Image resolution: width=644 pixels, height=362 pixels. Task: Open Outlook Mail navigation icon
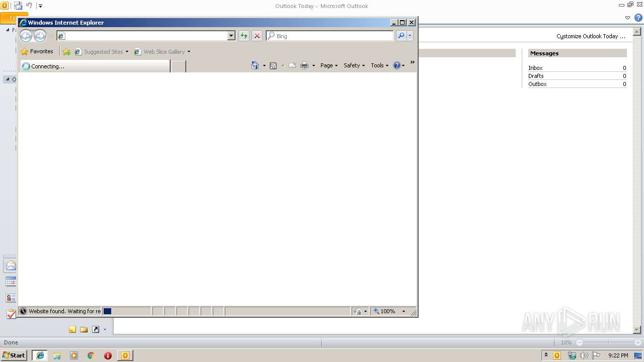pyautogui.click(x=11, y=265)
